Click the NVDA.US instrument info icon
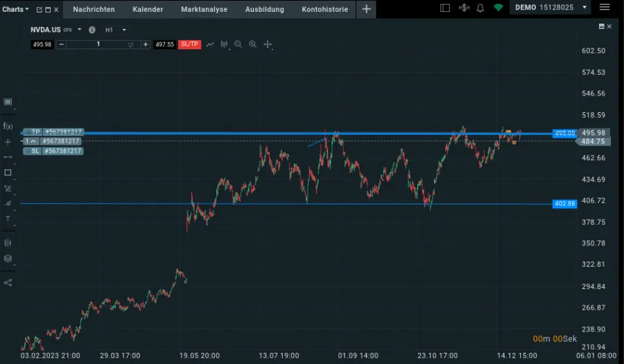Screen dimensions: 624x364 pyautogui.click(x=92, y=30)
